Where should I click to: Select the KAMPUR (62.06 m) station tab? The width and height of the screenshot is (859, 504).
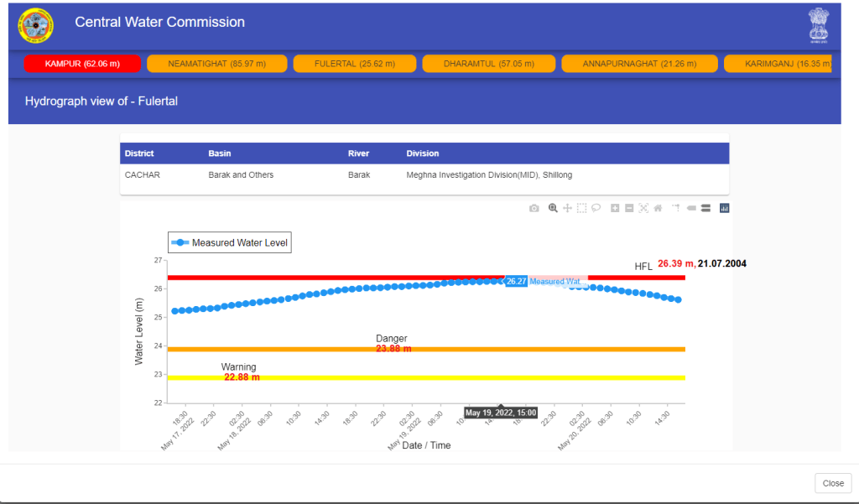tap(82, 64)
